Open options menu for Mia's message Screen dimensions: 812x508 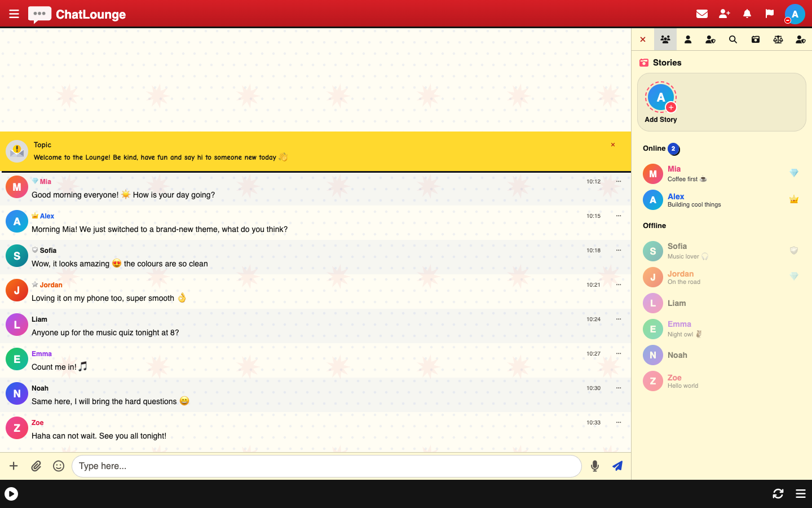(619, 182)
